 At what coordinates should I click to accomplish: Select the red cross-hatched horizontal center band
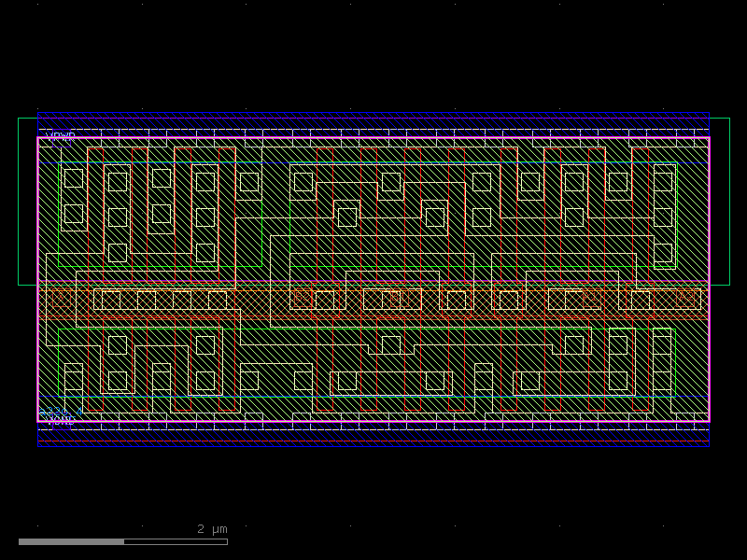tap(373, 300)
